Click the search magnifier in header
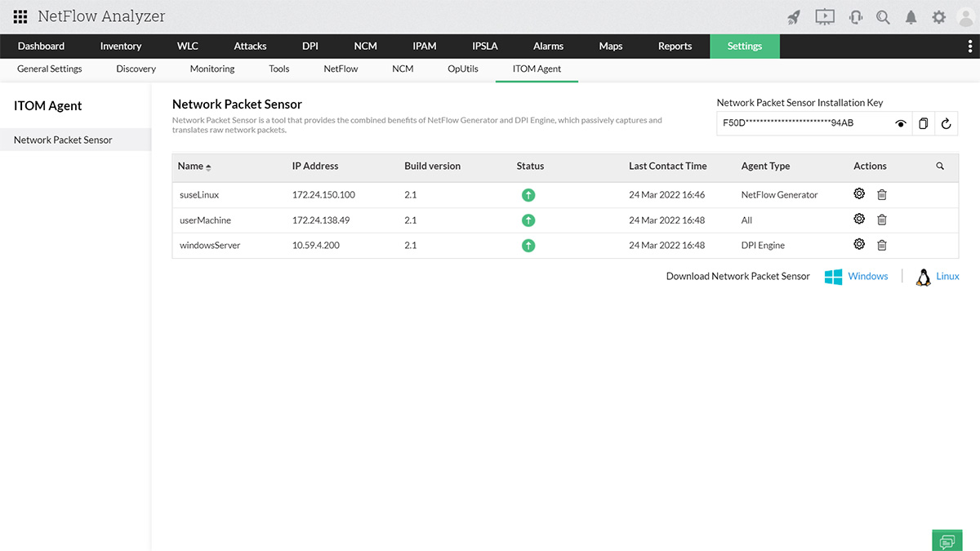 (x=883, y=17)
